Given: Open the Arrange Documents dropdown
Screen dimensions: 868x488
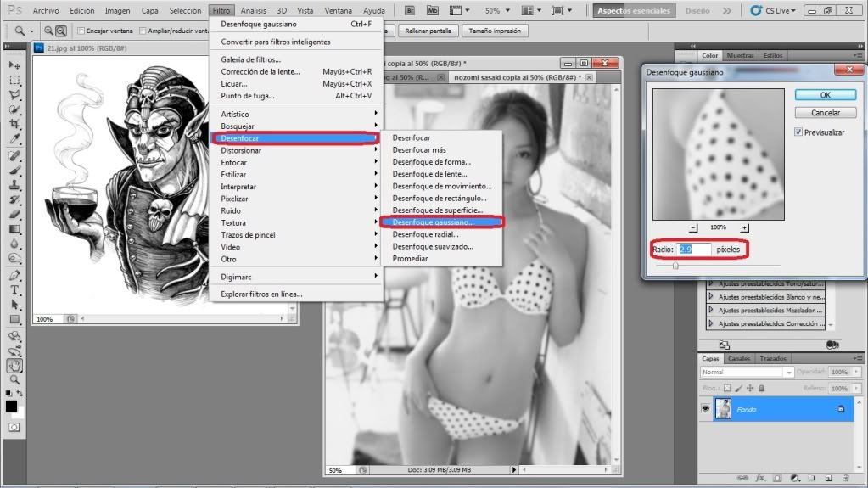Looking at the screenshot, I should point(532,10).
